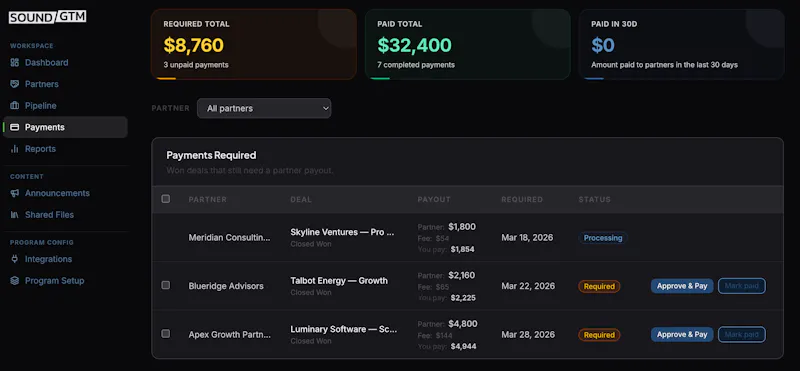Click the Paid in 30D card

[x=682, y=44]
